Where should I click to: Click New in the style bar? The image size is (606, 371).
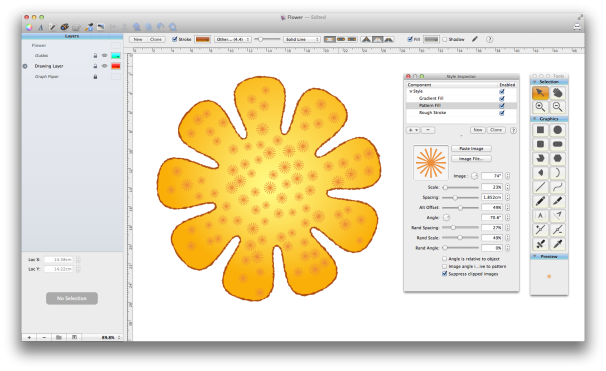tap(138, 39)
